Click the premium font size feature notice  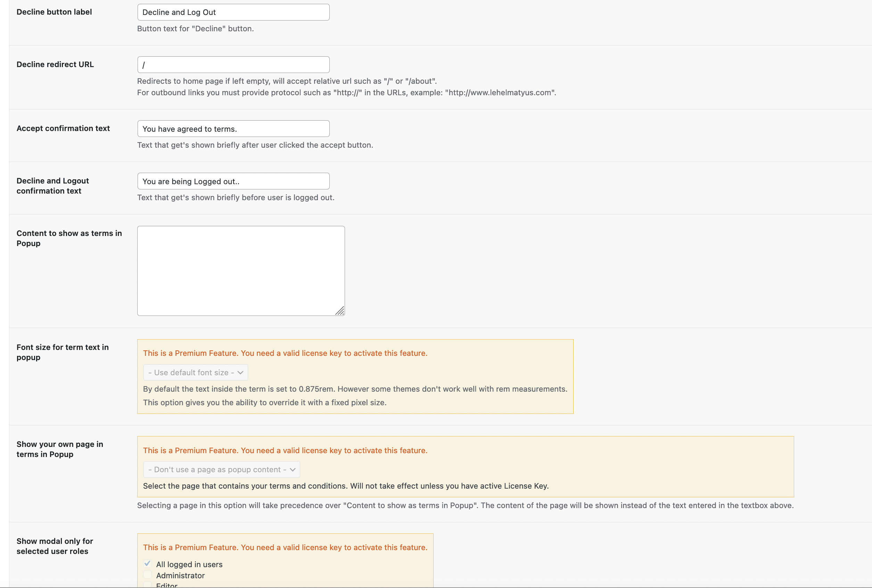286,353
